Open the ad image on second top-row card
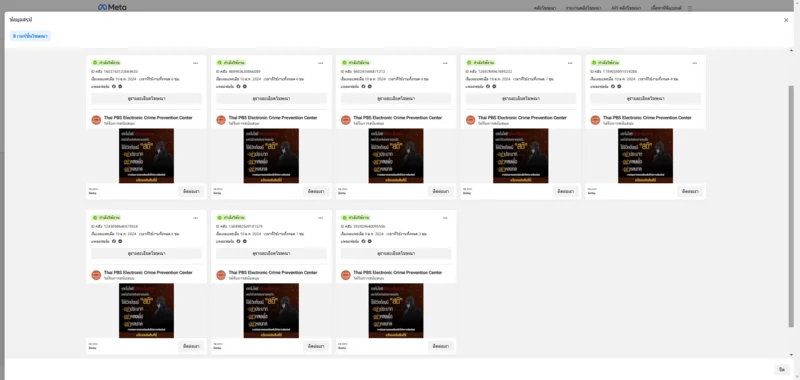The height and width of the screenshot is (380, 800). (271, 156)
